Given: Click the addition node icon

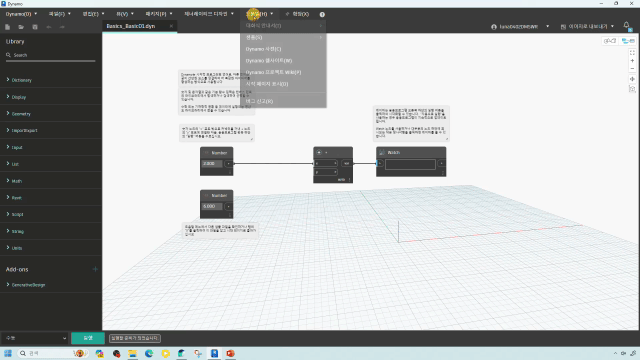Looking at the screenshot, I should tap(319, 152).
